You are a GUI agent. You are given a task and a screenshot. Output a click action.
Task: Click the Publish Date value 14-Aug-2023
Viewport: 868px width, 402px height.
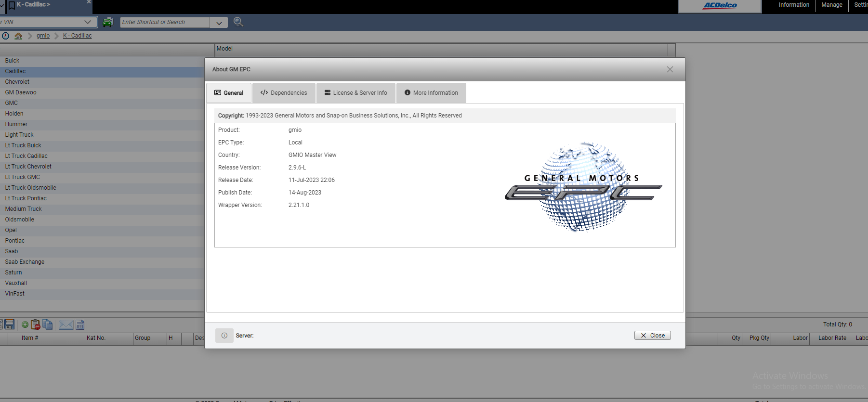[305, 193]
